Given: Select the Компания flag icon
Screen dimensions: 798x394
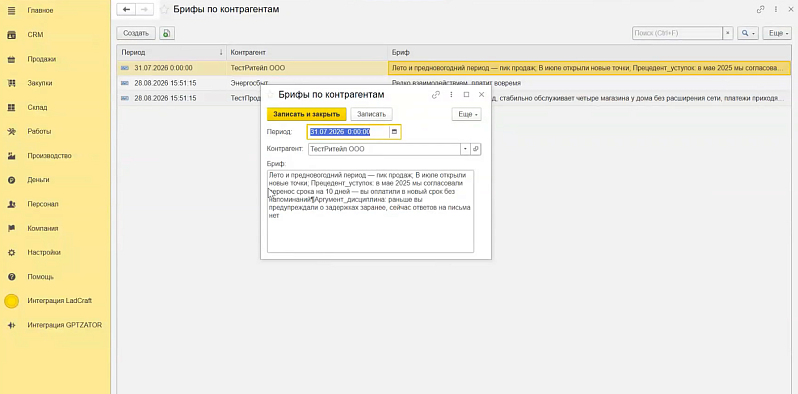Looking at the screenshot, I should (11, 228).
